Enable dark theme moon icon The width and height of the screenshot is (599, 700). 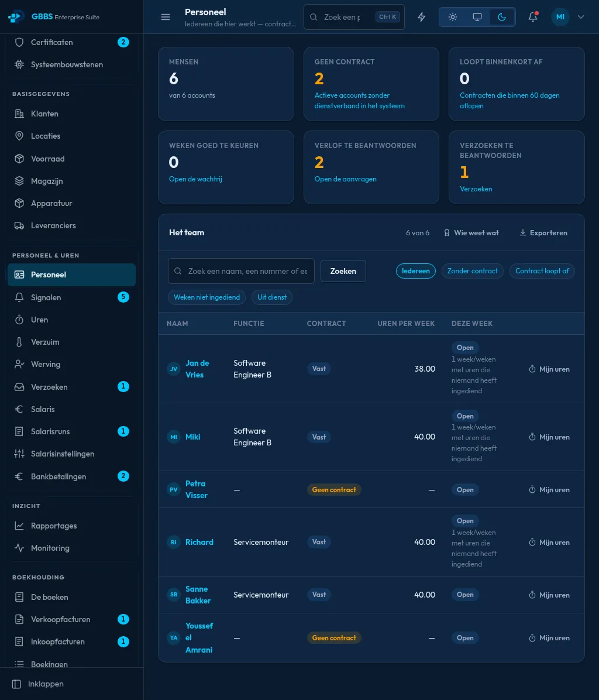click(x=502, y=17)
